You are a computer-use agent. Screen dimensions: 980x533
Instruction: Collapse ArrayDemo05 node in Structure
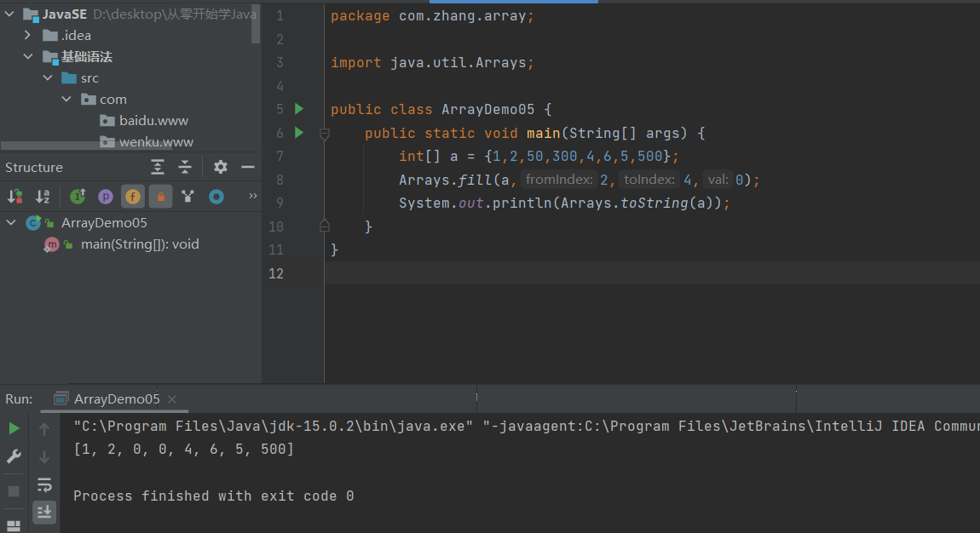10,222
